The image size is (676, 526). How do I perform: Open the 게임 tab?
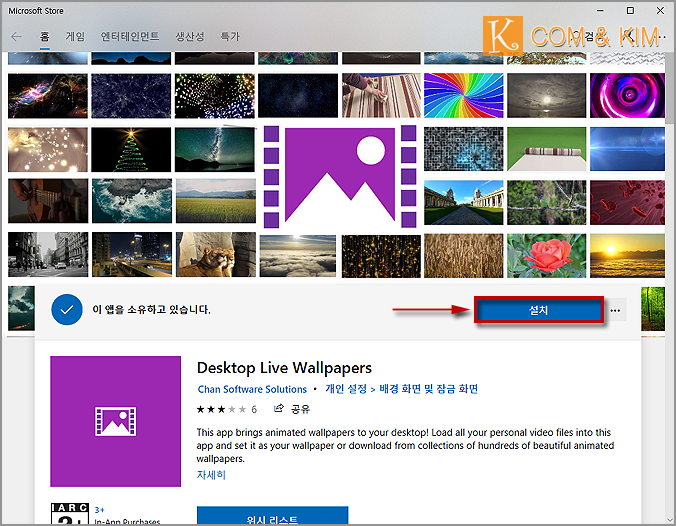(x=75, y=37)
